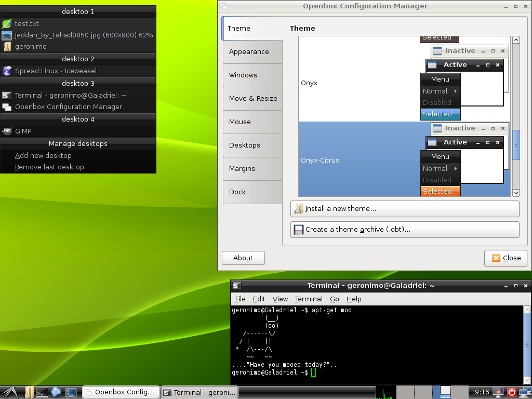Open the Appearance tab
This screenshot has width=532, height=399.
pos(253,51)
